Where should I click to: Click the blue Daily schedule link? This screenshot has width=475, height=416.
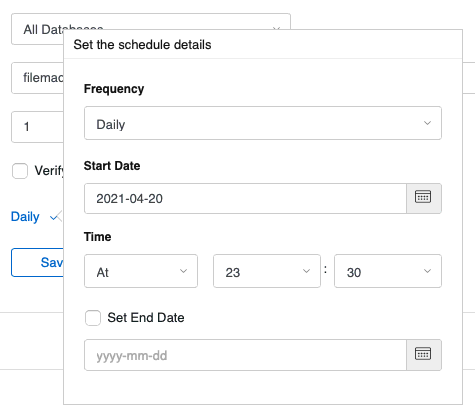point(25,217)
